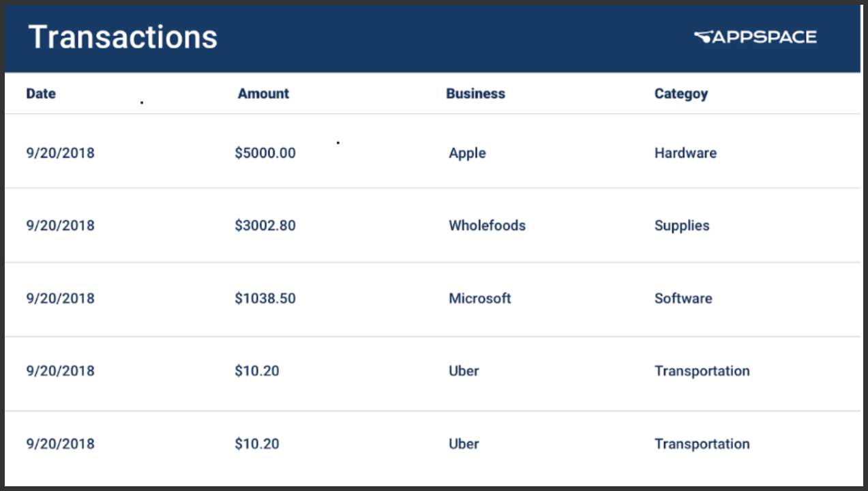Click the date in the Microsoft row
The width and height of the screenshot is (868, 491).
60,299
